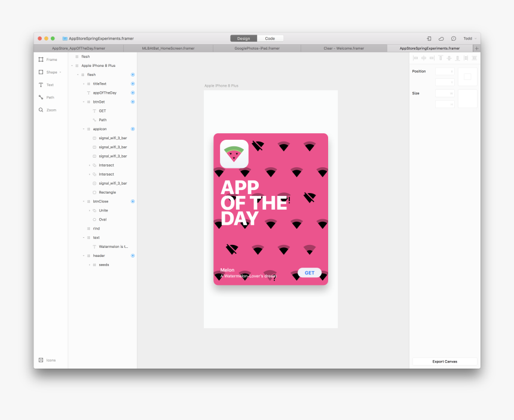Select the rind layer row
The height and width of the screenshot is (420, 514).
(x=103, y=229)
